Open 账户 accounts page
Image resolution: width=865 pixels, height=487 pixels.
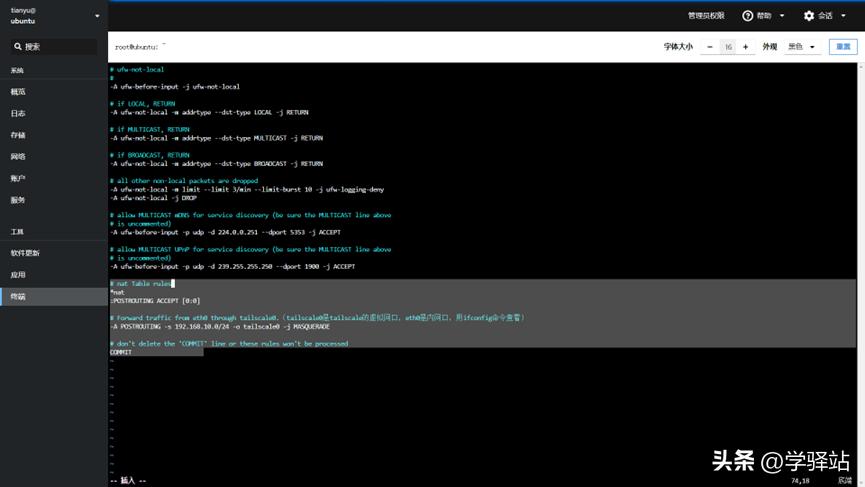click(18, 178)
